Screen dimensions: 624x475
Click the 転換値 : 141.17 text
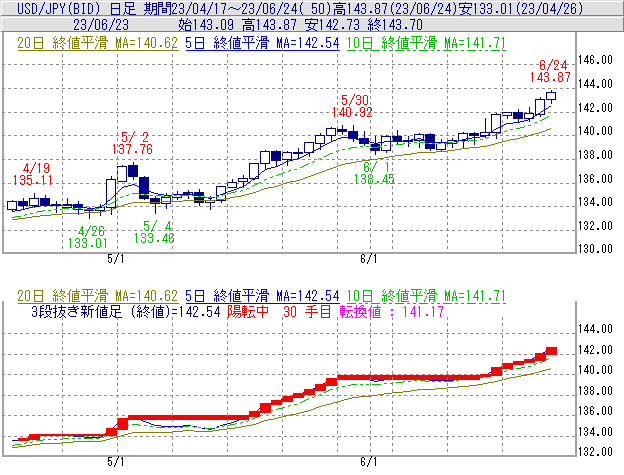tap(392, 311)
